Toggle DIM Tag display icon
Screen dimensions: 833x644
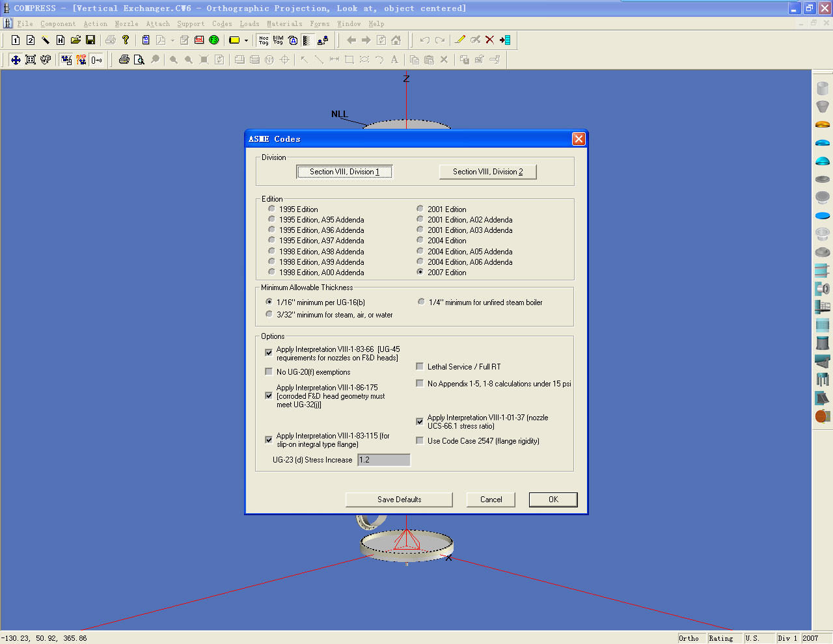tap(279, 40)
